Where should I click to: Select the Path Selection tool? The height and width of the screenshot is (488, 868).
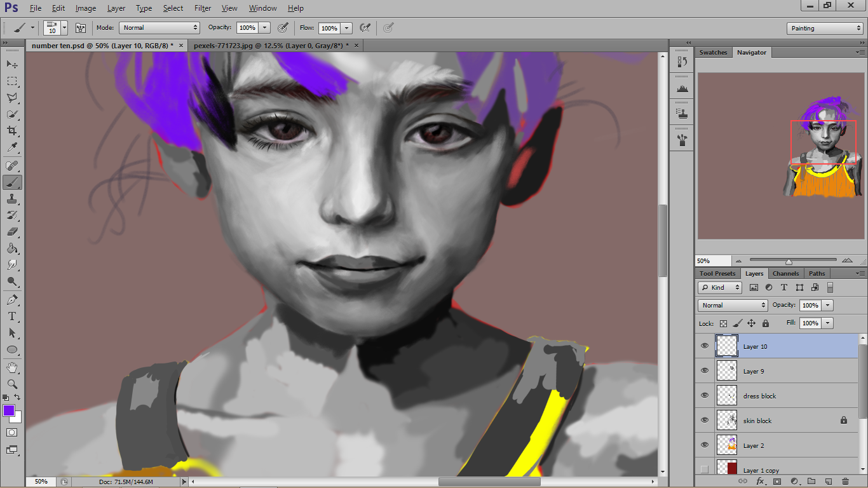click(12, 333)
